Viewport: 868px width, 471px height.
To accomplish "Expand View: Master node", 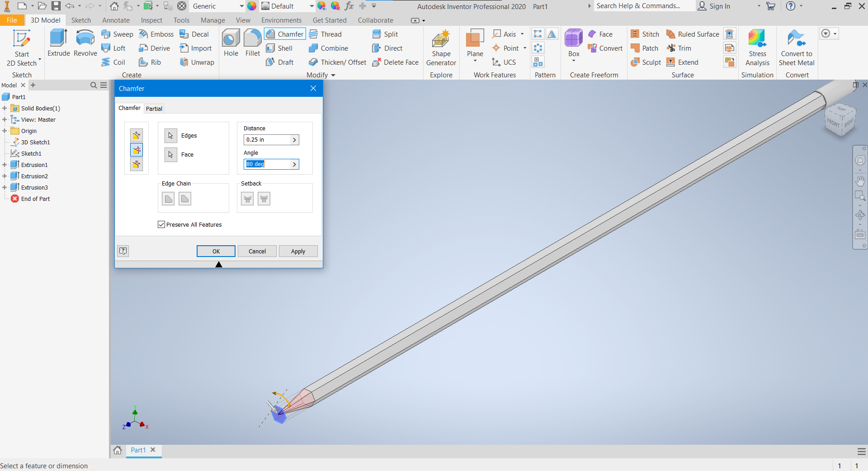I will click(5, 120).
